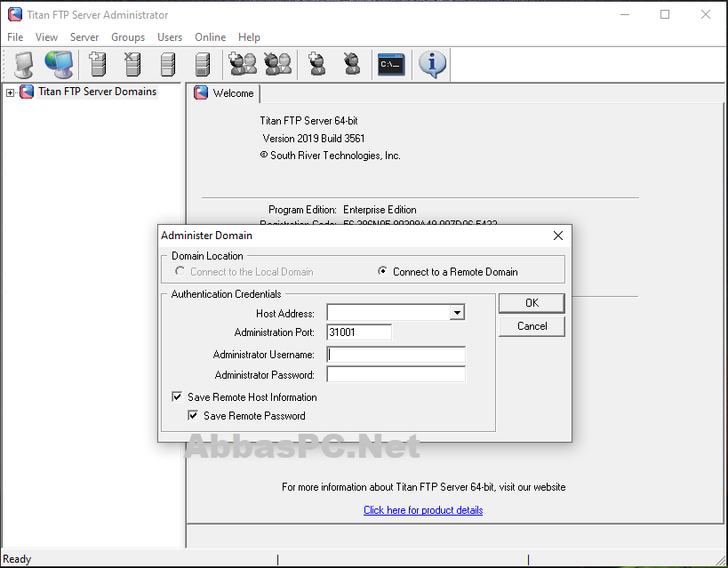Minimize the Titan FTP Server Administrator window
728x568 pixels.
point(625,14)
